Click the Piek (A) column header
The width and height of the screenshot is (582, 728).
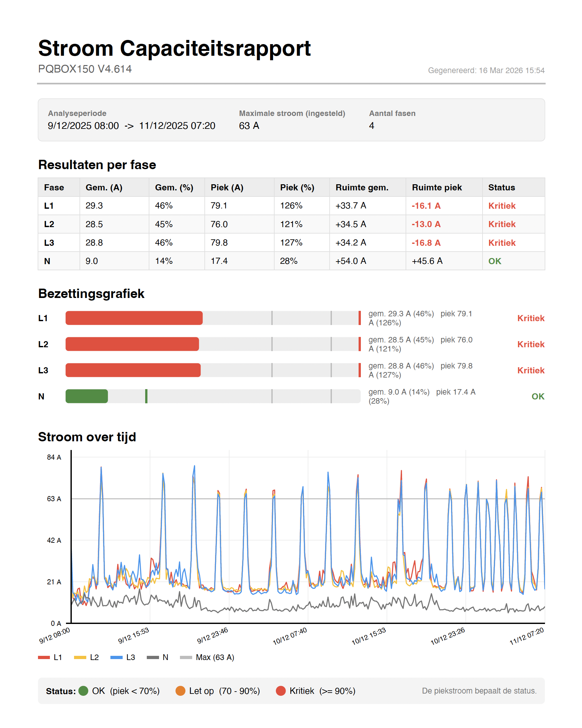coord(227,187)
